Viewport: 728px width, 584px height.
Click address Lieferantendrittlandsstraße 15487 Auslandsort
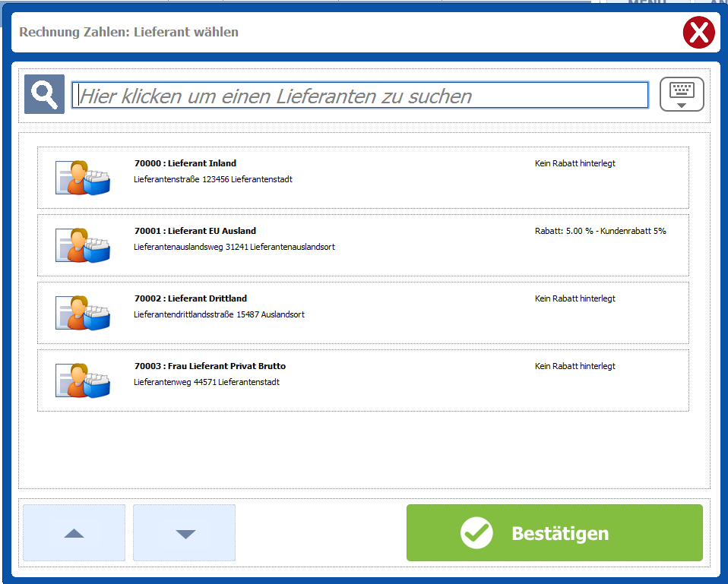(219, 314)
